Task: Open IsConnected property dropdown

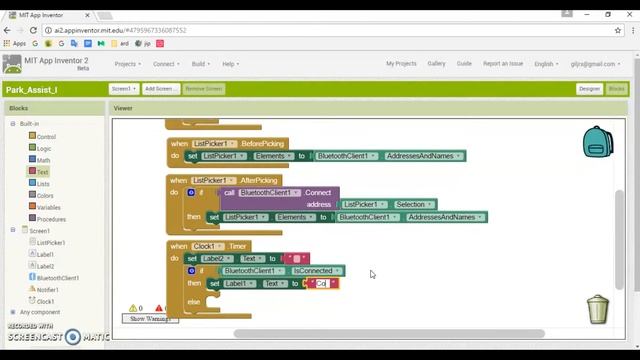Action: [x=317, y=271]
